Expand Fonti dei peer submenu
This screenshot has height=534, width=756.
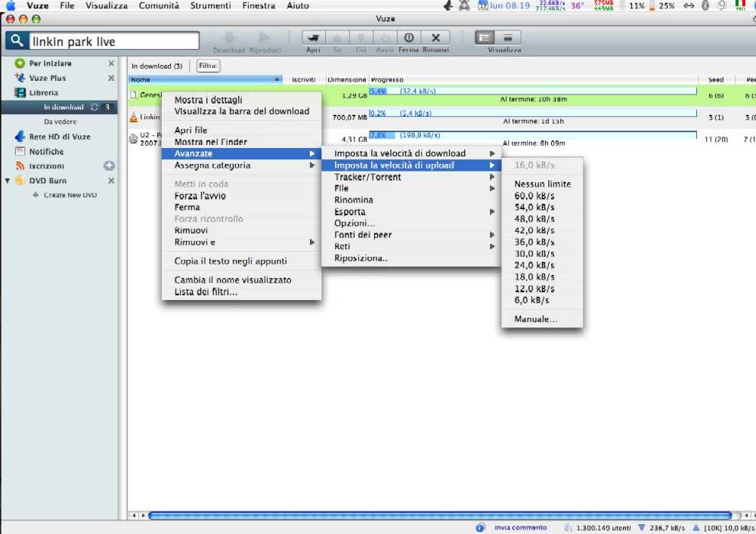(x=411, y=235)
